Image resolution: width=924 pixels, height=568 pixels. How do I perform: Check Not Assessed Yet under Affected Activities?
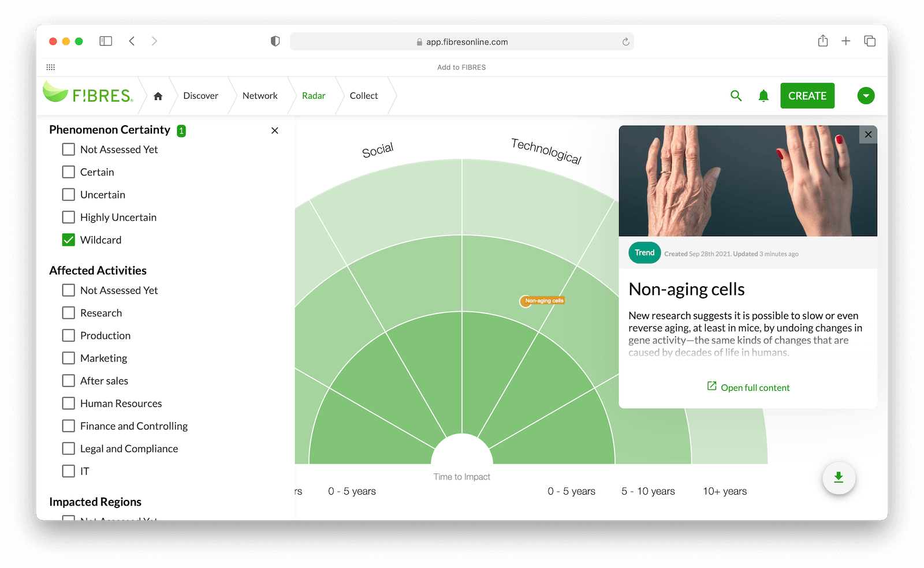point(69,290)
